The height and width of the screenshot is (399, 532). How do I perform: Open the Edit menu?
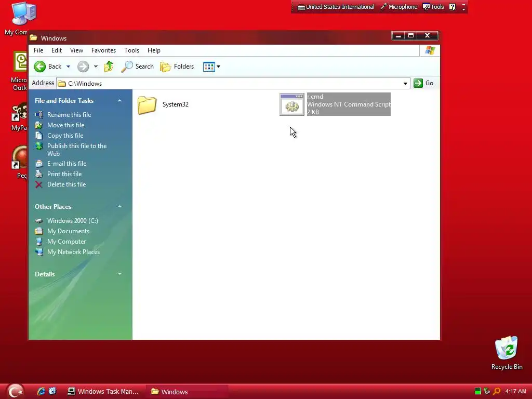click(56, 50)
